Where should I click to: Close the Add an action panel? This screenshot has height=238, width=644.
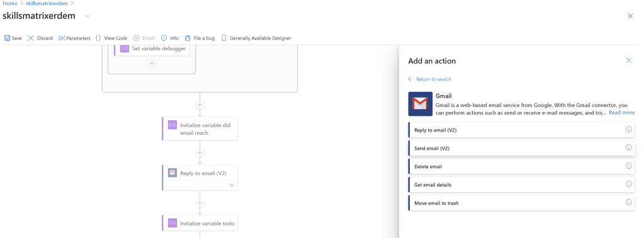click(x=628, y=60)
